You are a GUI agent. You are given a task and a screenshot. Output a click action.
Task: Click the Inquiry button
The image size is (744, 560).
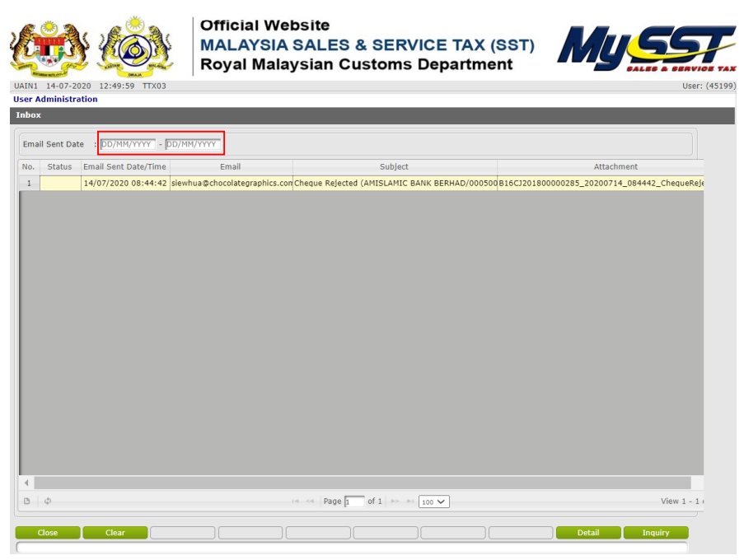point(656,533)
